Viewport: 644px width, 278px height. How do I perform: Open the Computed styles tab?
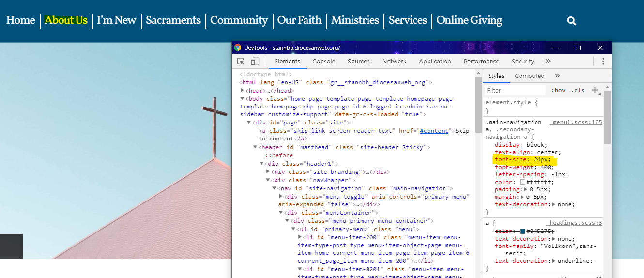coord(529,76)
